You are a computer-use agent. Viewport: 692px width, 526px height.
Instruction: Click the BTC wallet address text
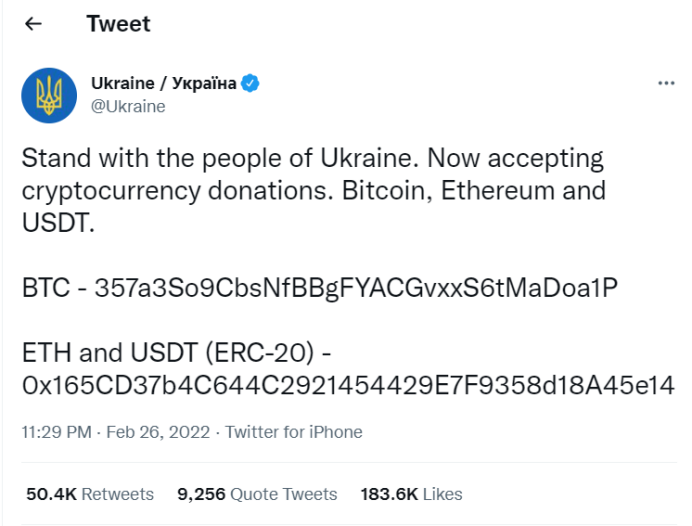[x=356, y=288]
